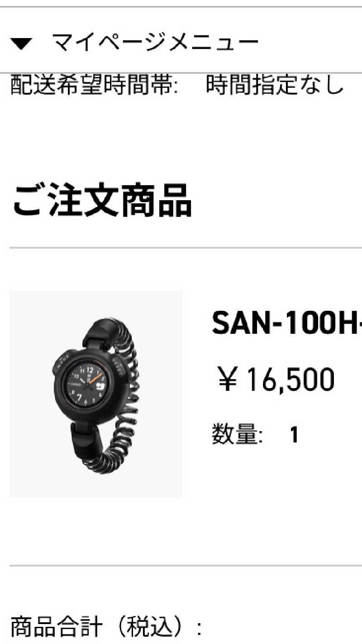This screenshot has width=362, height=644.
Task: Select the 時間指定なし delivery time value
Action: [x=275, y=85]
